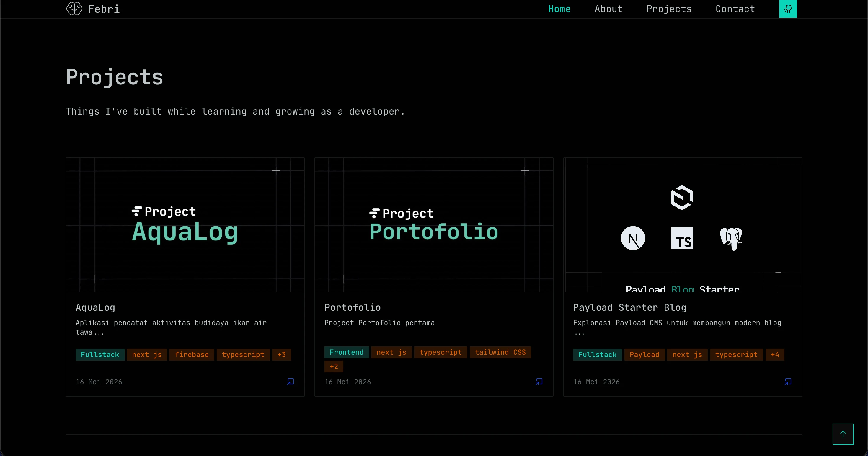This screenshot has height=456, width=868.
Task: Toggle theme with teal cat icon button
Action: point(788,9)
